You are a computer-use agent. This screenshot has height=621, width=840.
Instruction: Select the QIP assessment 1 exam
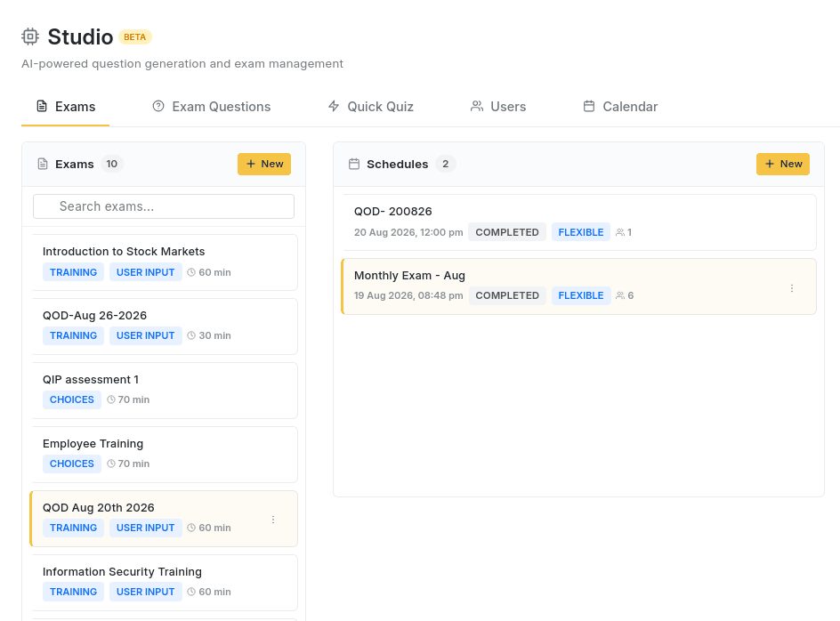[165, 391]
